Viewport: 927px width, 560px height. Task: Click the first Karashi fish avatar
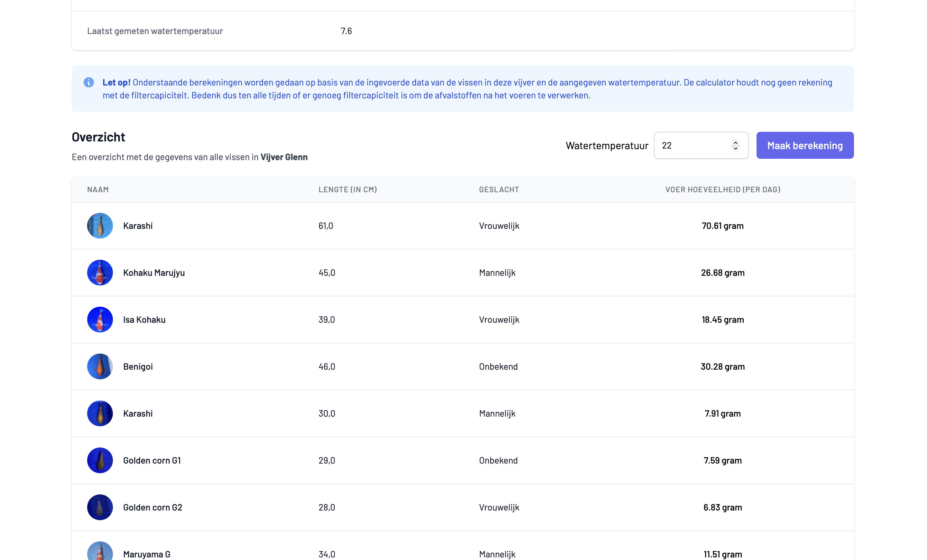(100, 226)
